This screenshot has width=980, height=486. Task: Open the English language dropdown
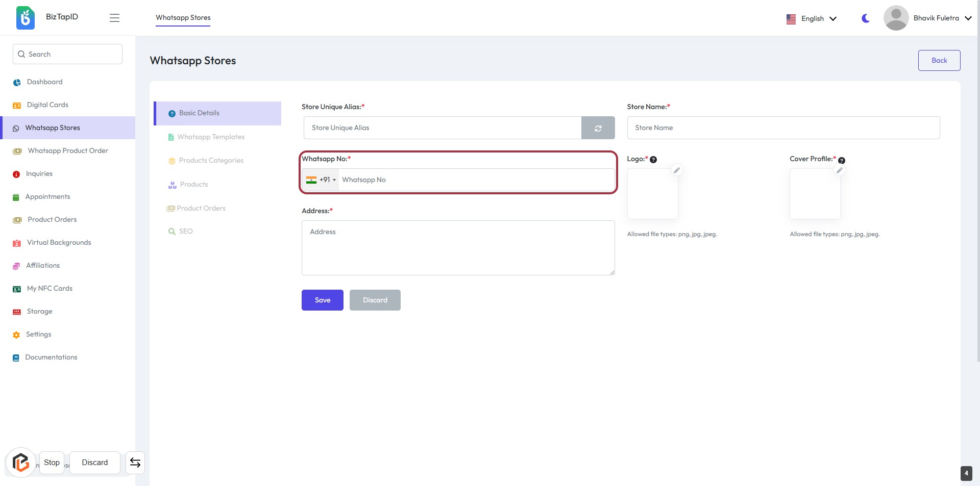tap(812, 18)
